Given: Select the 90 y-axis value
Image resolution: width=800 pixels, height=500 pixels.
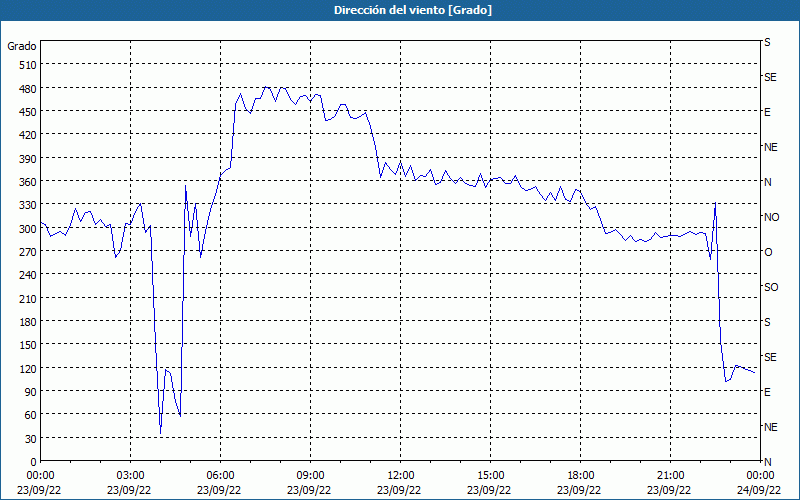Looking at the screenshot, I should pos(31,392).
